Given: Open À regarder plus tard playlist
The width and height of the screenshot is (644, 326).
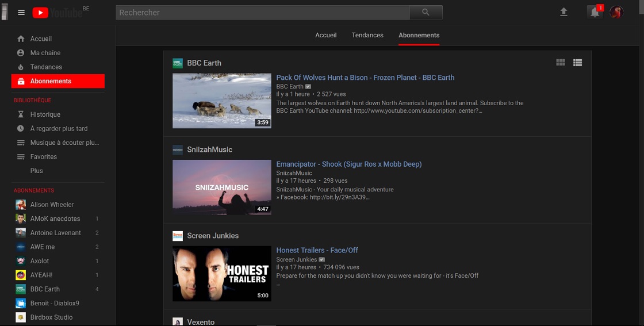Looking at the screenshot, I should tap(59, 129).
